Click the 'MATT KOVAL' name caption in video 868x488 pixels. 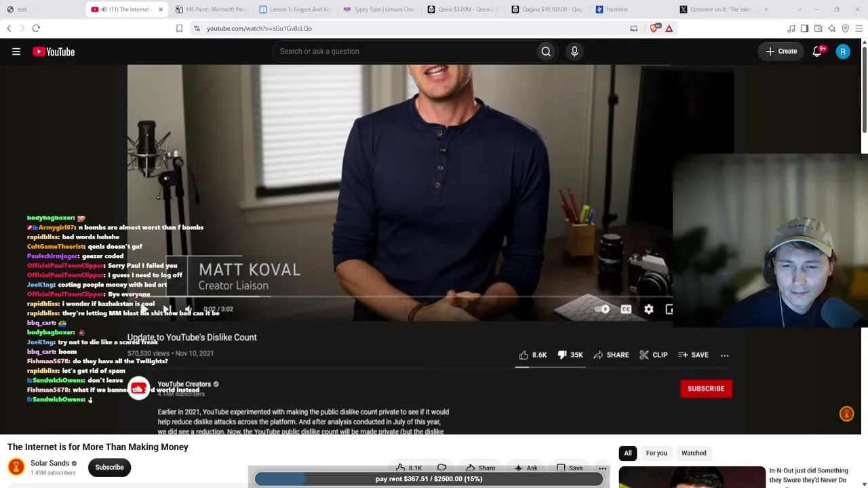[x=250, y=270]
